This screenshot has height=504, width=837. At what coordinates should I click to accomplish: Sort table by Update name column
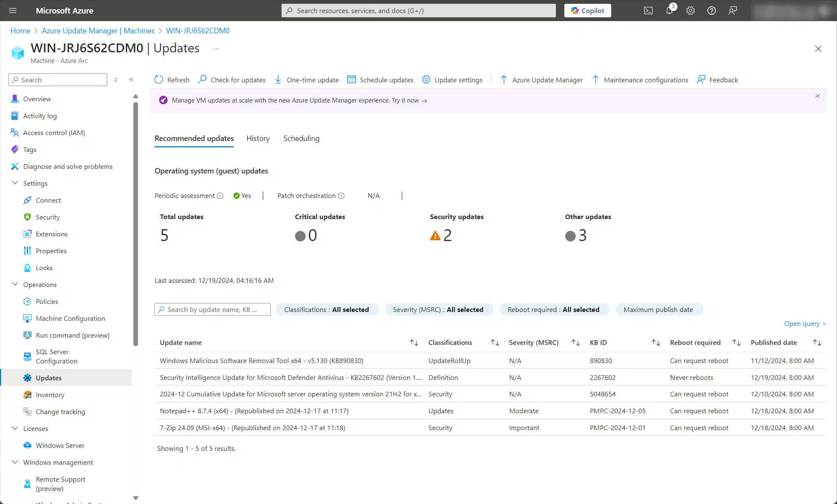(x=414, y=343)
